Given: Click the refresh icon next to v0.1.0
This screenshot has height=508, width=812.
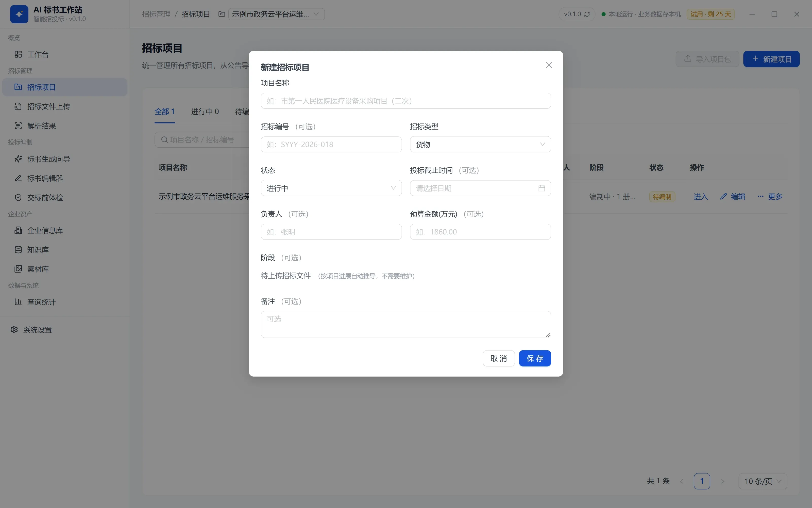Looking at the screenshot, I should (x=587, y=14).
